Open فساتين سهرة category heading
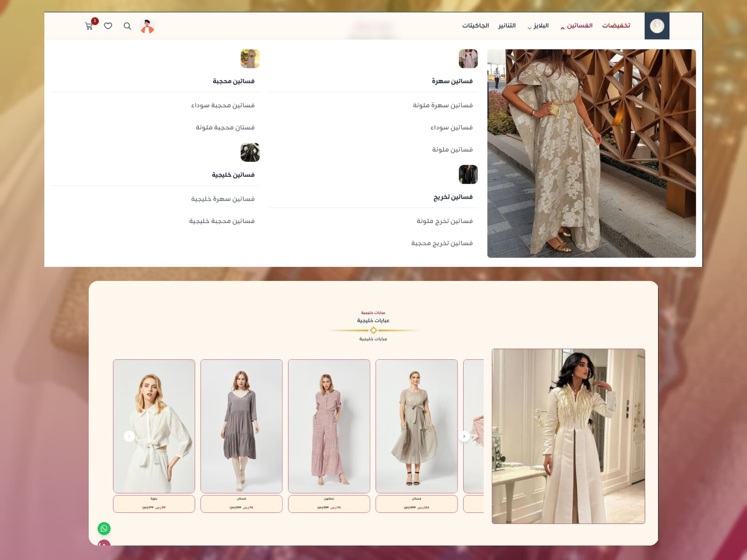 (x=452, y=81)
